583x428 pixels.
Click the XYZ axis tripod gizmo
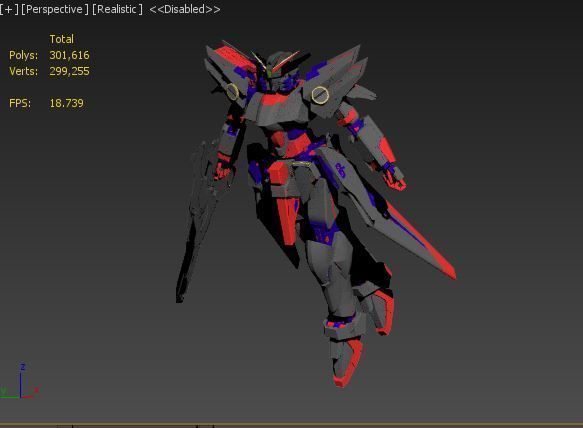click(x=20, y=381)
